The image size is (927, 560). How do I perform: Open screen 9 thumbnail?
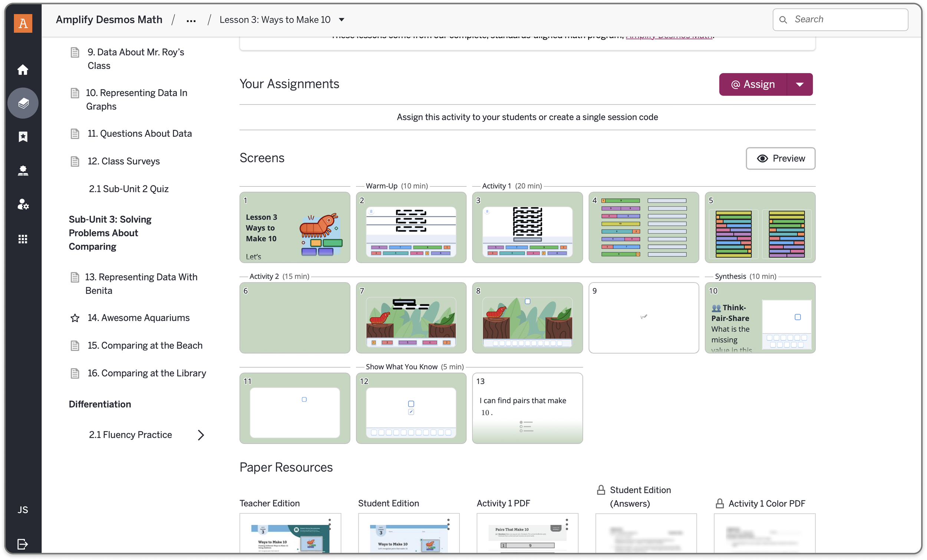click(644, 318)
